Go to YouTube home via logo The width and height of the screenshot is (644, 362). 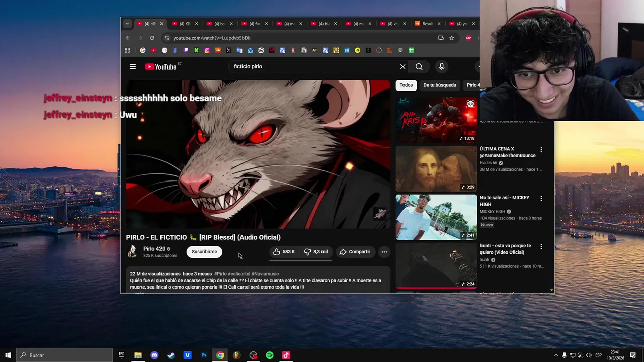pos(160,67)
